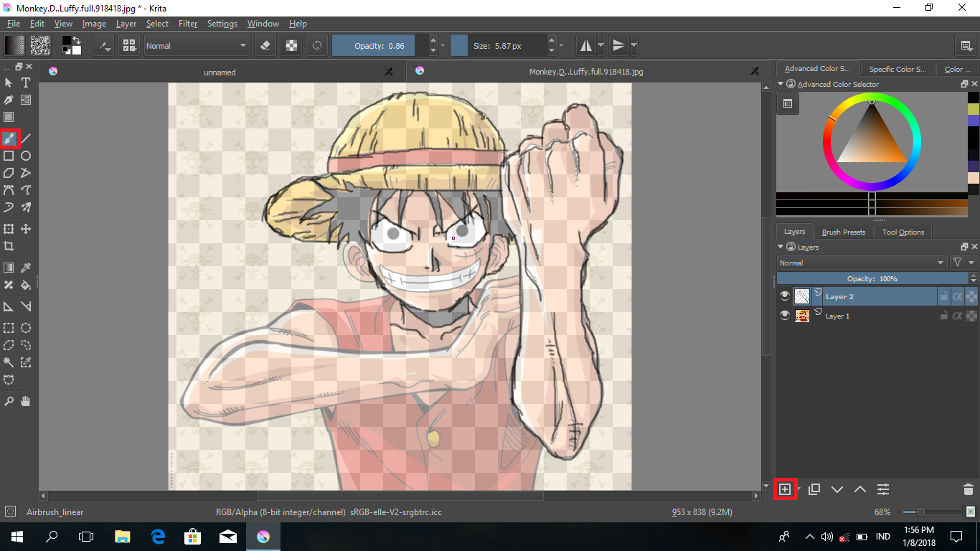Select the Transform tool
Viewport: 980px width, 551px height.
(x=9, y=229)
